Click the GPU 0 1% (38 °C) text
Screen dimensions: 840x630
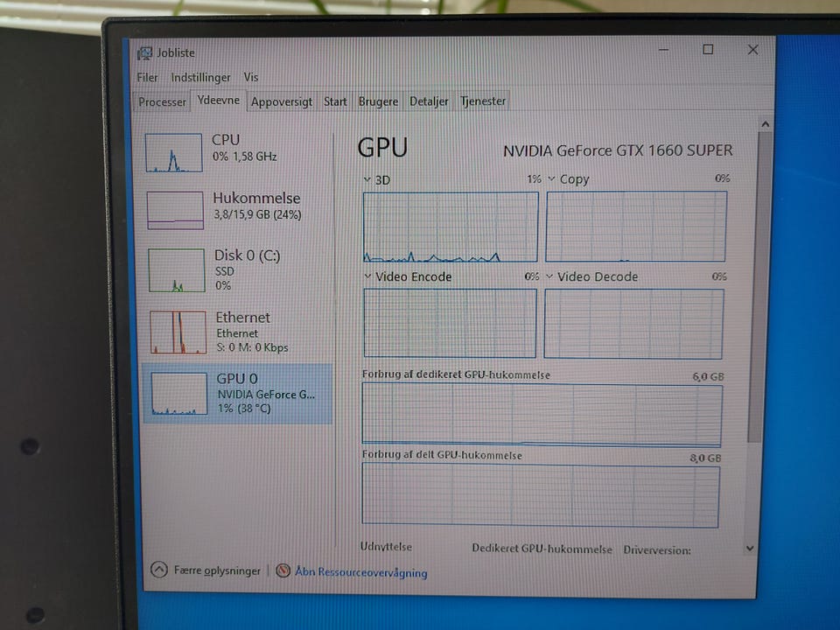click(x=244, y=409)
